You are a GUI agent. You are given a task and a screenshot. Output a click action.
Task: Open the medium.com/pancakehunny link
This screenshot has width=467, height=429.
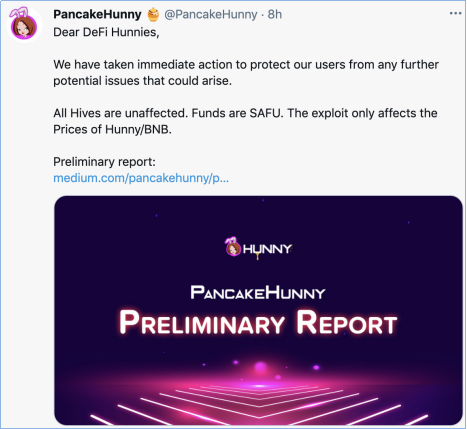pyautogui.click(x=141, y=178)
